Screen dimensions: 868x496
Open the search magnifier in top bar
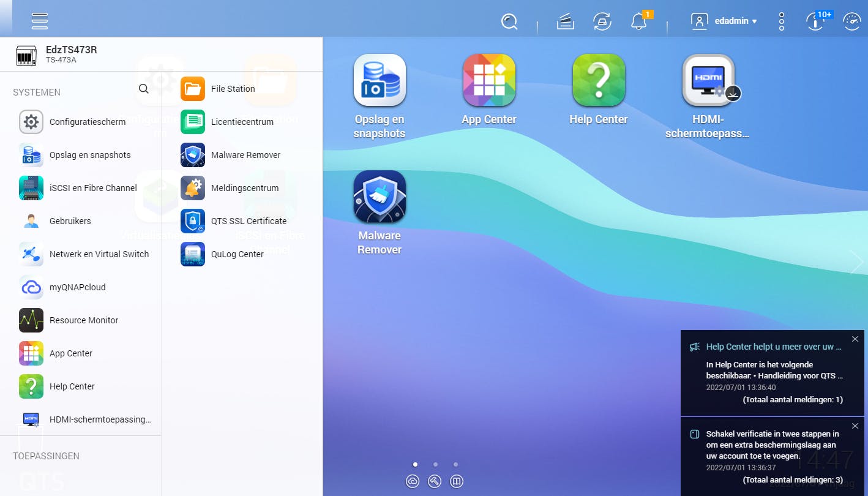tap(509, 21)
